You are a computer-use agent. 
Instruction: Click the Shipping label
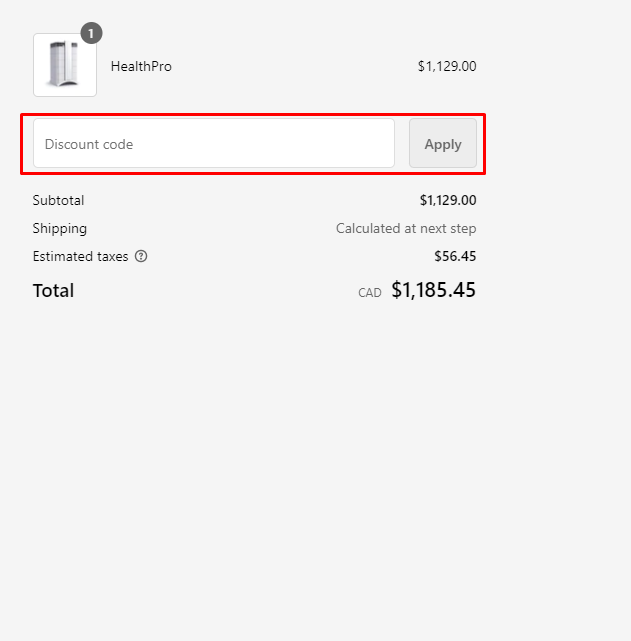[x=59, y=228]
